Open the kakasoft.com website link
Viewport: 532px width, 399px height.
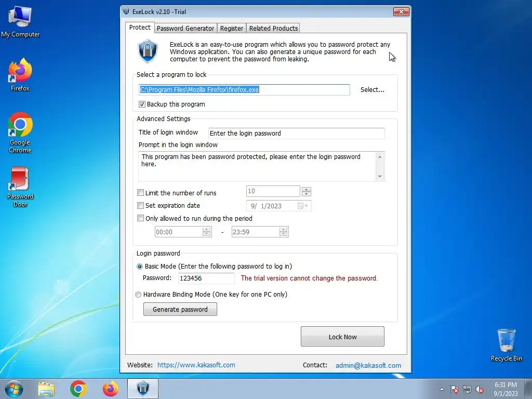pos(196,365)
